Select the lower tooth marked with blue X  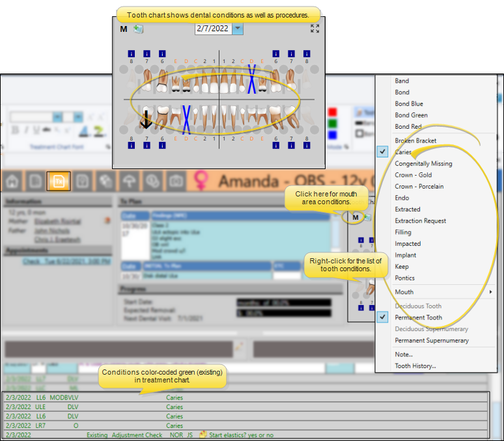[x=186, y=120]
